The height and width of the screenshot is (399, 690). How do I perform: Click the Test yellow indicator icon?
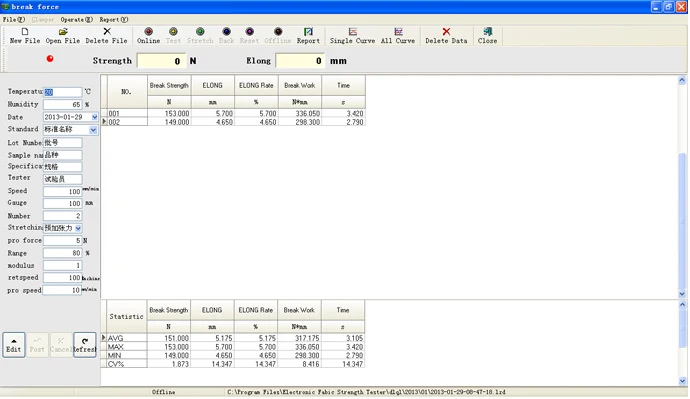coord(173,31)
